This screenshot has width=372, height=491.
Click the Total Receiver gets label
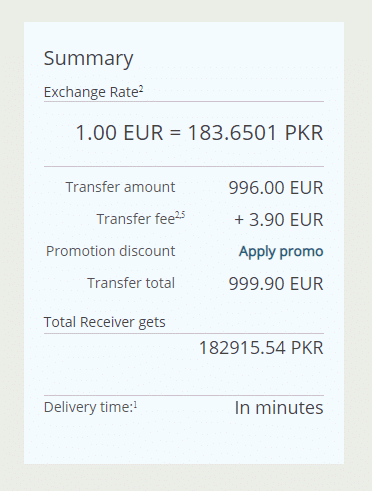[x=105, y=322]
